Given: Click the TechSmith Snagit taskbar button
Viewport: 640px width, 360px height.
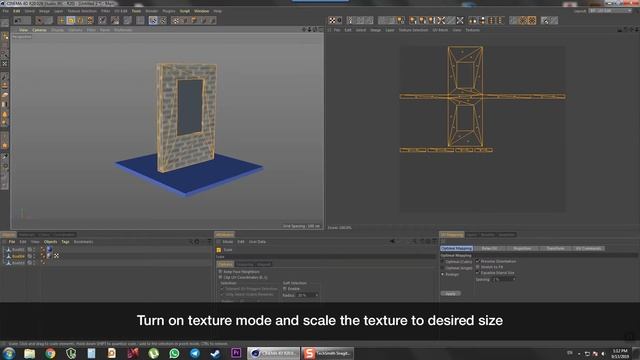Looking at the screenshot, I should [328, 353].
